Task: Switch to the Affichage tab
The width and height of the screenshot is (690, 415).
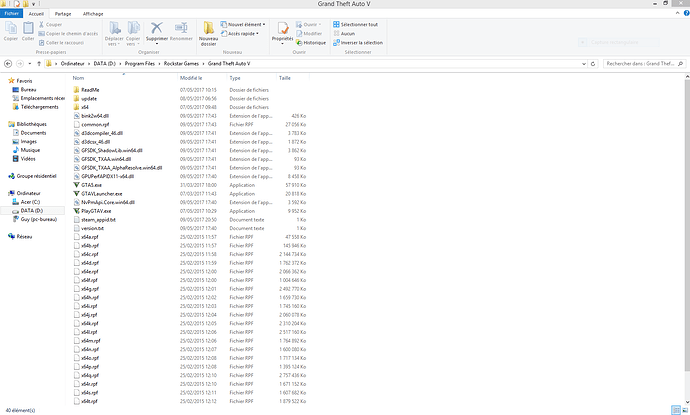Action: pos(93,14)
